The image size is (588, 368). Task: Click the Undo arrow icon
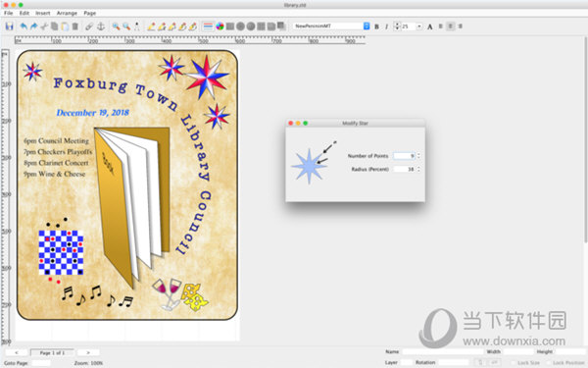(24, 26)
